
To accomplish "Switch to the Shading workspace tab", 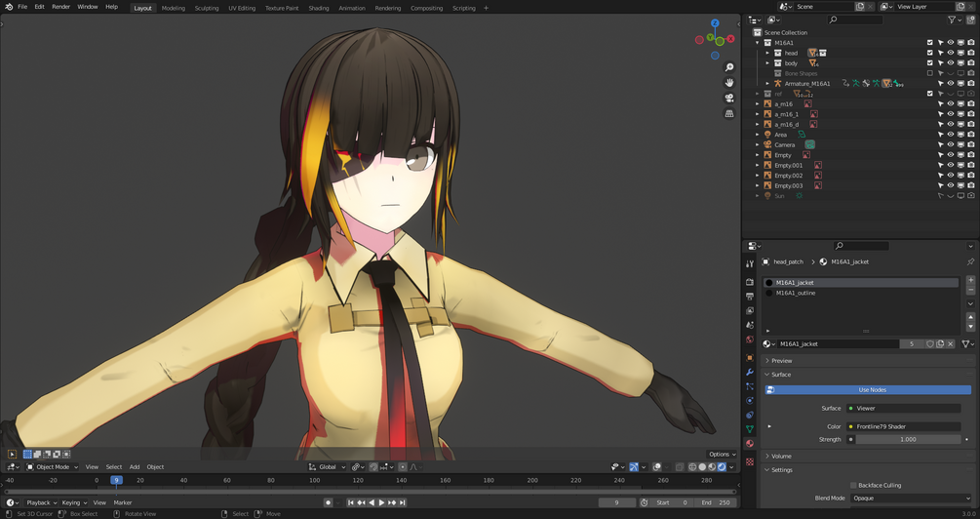I will coord(319,8).
